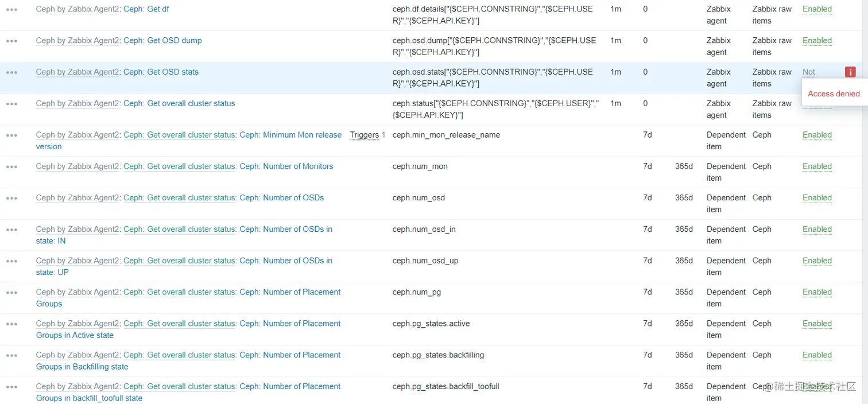Click the red error info icon on Get OSD stats
Viewport: 868px width, 404px height.
(850, 72)
